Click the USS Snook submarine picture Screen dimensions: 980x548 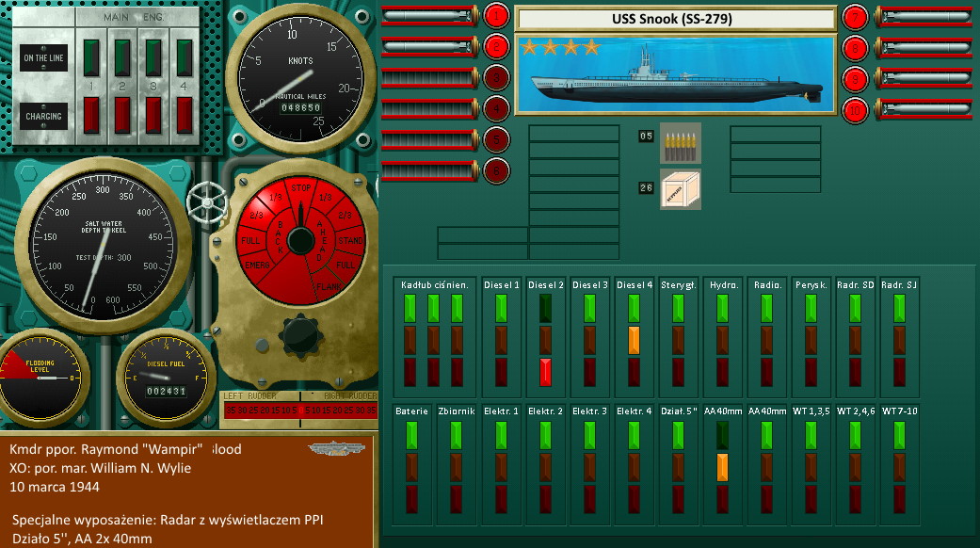(675, 74)
